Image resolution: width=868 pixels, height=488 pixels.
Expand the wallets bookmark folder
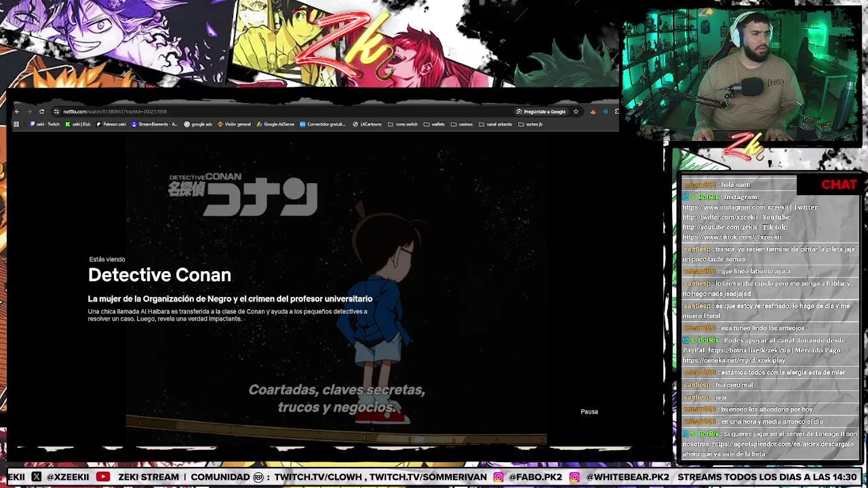pyautogui.click(x=434, y=124)
